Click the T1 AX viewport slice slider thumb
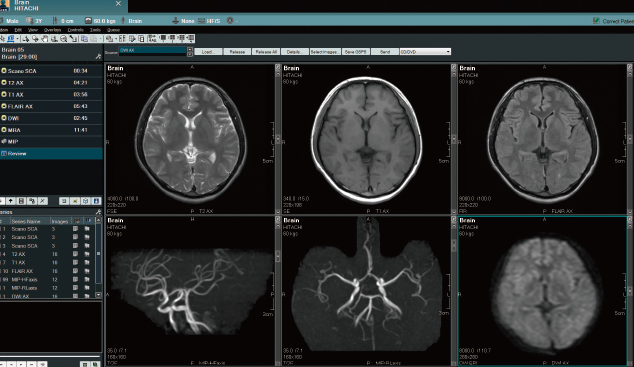The image size is (634, 367). [x=454, y=139]
